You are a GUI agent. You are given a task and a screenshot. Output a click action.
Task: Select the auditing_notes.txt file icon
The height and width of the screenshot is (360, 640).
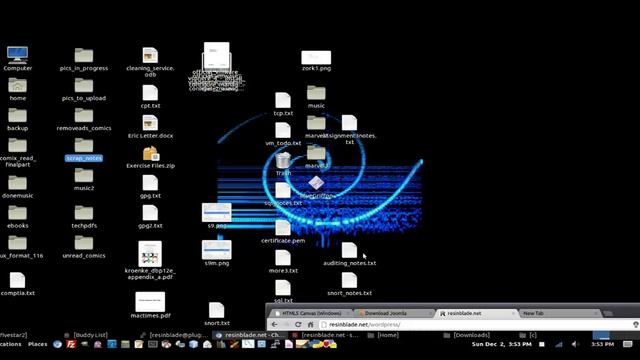(349, 250)
